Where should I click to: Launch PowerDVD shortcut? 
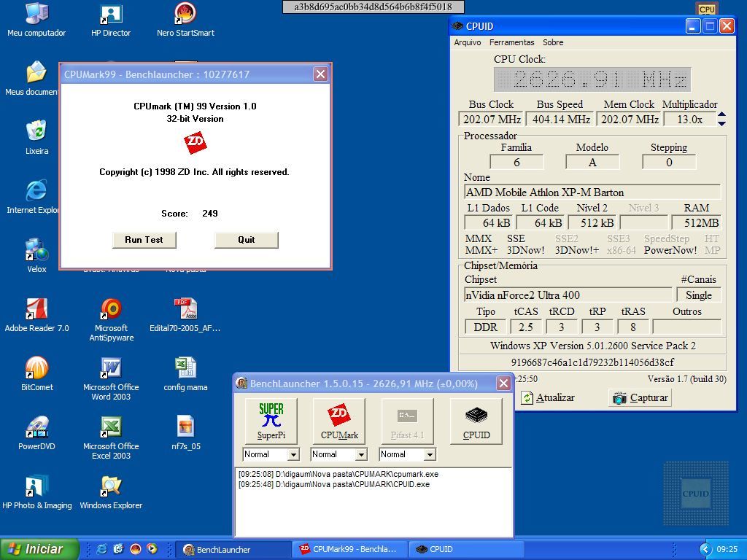pyautogui.click(x=36, y=433)
